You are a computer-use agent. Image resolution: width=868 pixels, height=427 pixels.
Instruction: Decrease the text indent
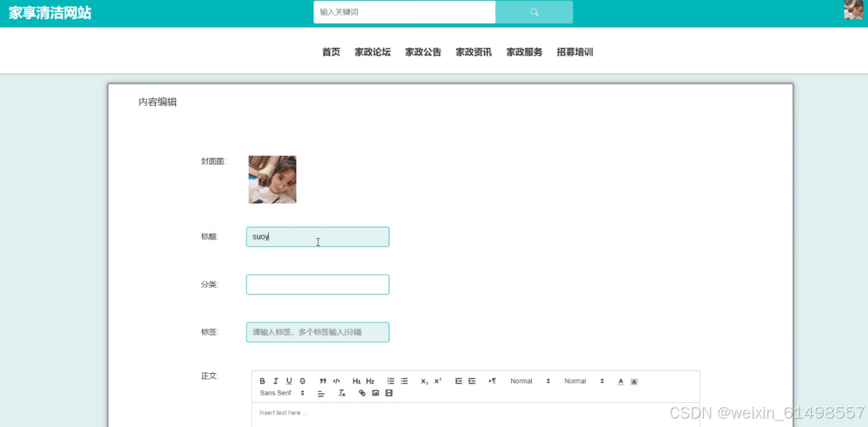[459, 381]
